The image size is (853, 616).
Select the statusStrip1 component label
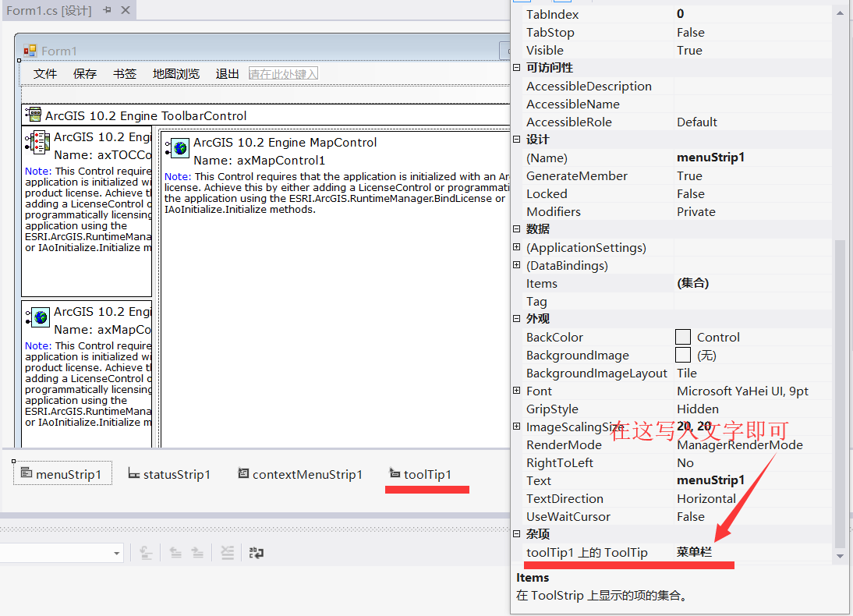[177, 475]
